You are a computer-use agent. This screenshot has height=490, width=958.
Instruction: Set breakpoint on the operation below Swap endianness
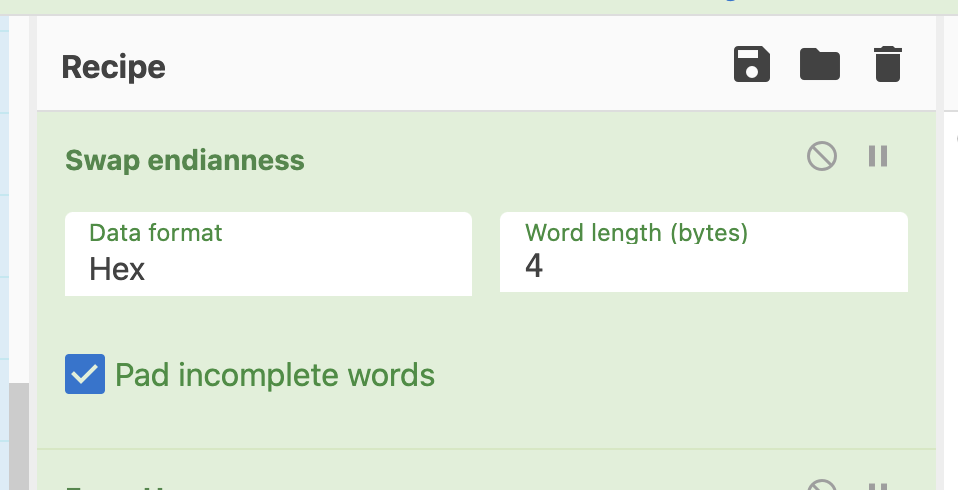878,486
